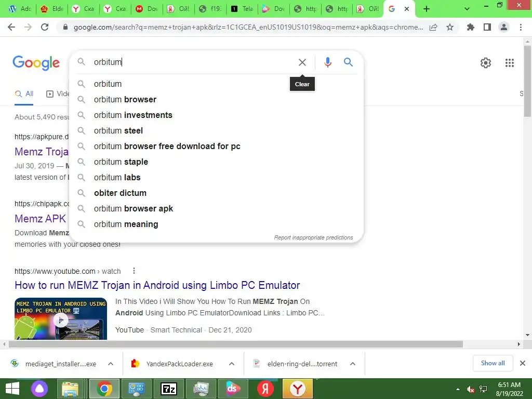532x399 pixels.
Task: Open Yandex Browser Y icon in taskbar
Action: (x=298, y=389)
